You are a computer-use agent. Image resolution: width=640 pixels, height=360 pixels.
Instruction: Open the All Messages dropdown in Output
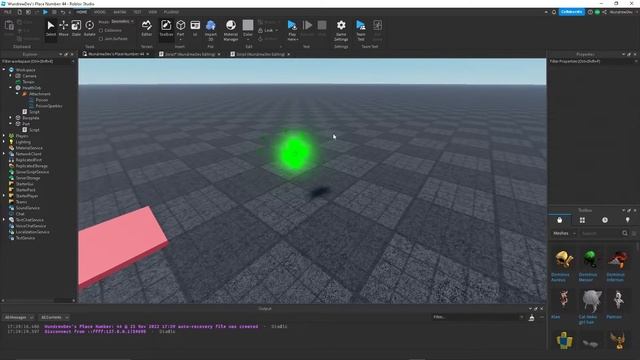[19, 317]
